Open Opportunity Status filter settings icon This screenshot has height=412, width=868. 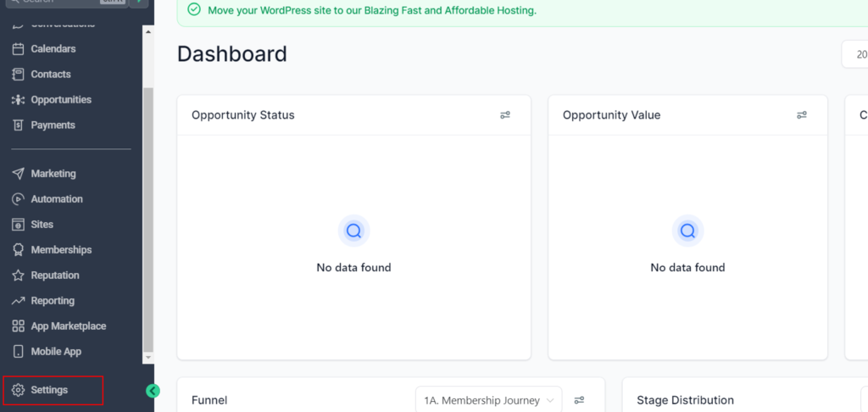click(505, 115)
